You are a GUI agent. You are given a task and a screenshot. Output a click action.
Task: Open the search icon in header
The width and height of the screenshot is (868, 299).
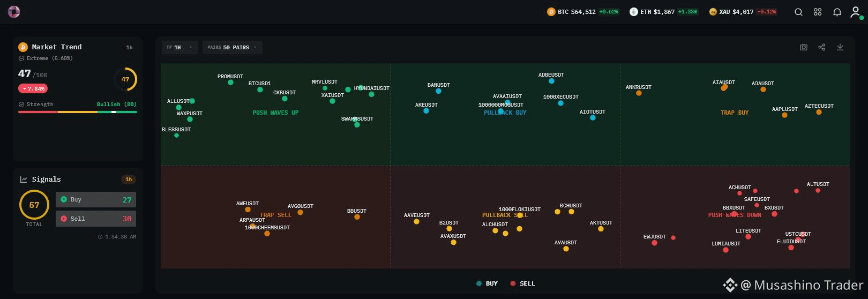pyautogui.click(x=798, y=12)
